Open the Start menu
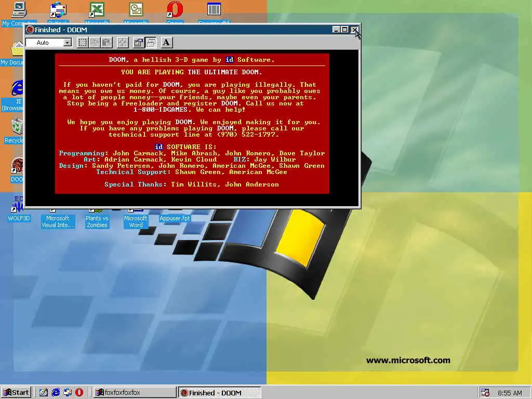Image resolution: width=532 pixels, height=399 pixels. coord(16,393)
